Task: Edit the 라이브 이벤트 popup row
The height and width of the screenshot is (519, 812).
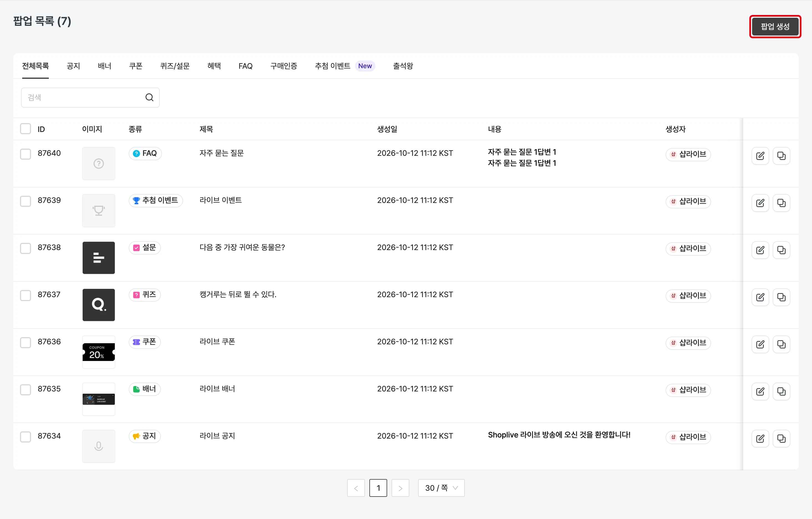Action: (x=760, y=203)
